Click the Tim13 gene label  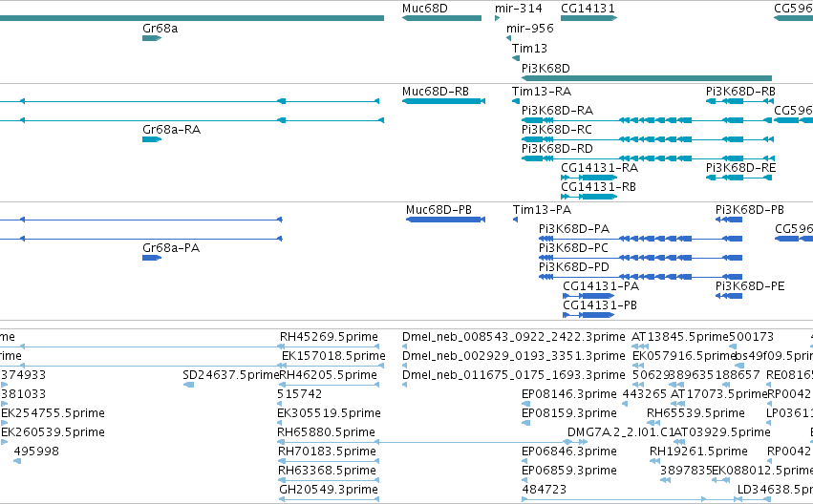tap(529, 48)
